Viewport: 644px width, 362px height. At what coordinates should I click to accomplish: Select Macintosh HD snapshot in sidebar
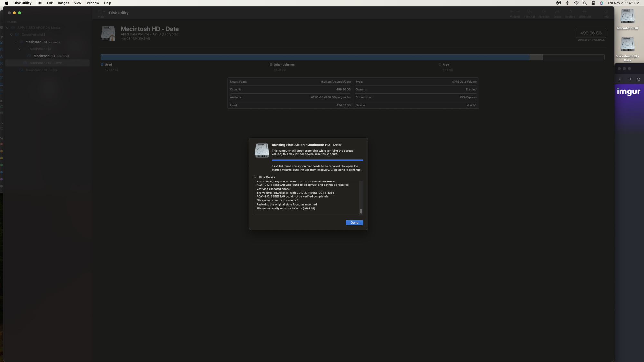coord(44,56)
